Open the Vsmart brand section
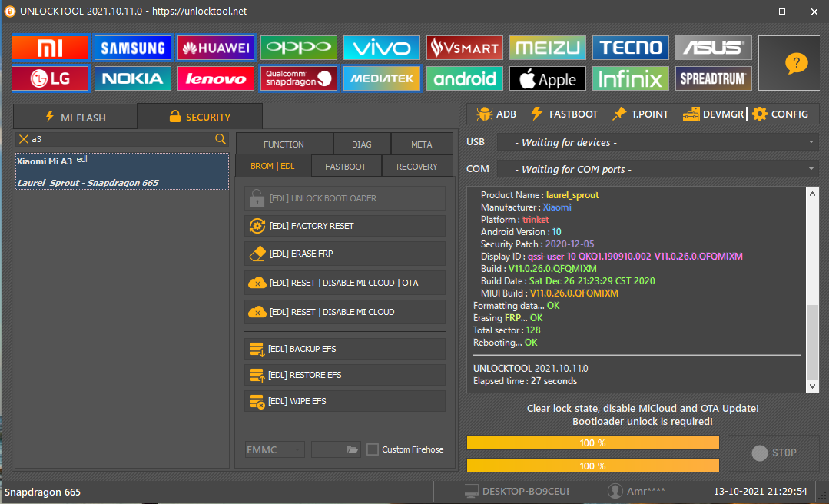The image size is (829, 504). coord(465,48)
